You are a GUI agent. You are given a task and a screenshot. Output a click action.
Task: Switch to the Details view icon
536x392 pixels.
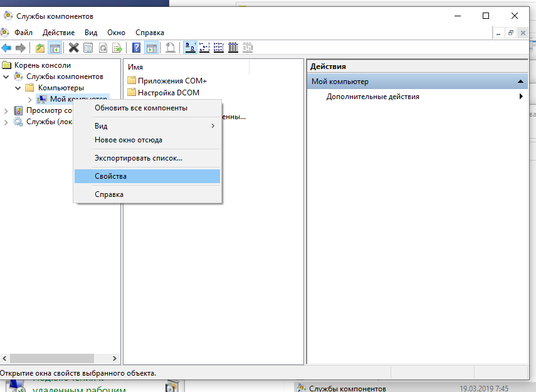[233, 48]
